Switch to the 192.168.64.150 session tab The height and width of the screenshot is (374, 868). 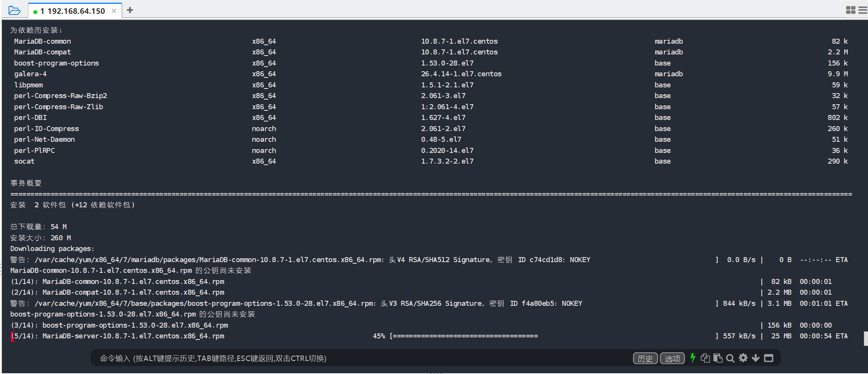click(73, 11)
